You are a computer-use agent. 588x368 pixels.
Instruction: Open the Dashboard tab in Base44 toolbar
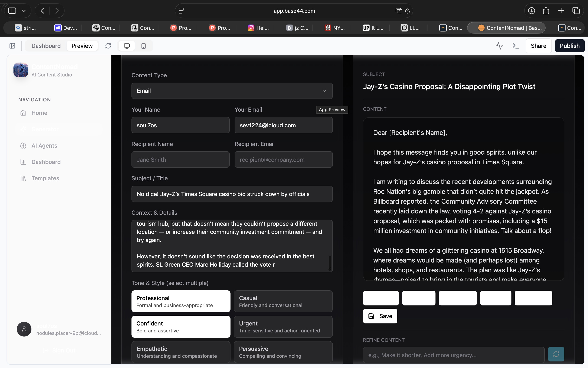(x=46, y=46)
